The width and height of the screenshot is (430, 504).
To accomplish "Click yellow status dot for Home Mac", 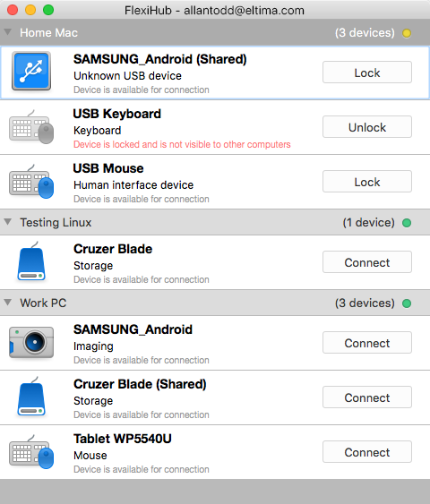I will [407, 33].
